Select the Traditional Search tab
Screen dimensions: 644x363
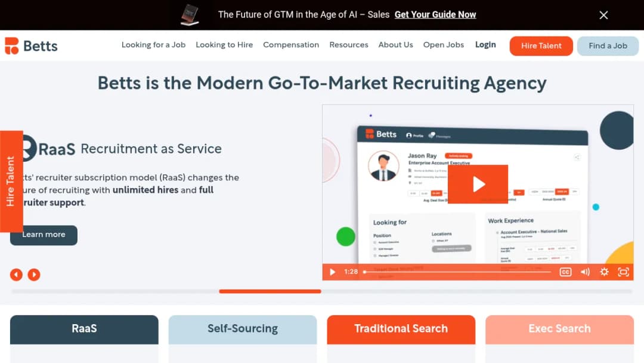[401, 330]
